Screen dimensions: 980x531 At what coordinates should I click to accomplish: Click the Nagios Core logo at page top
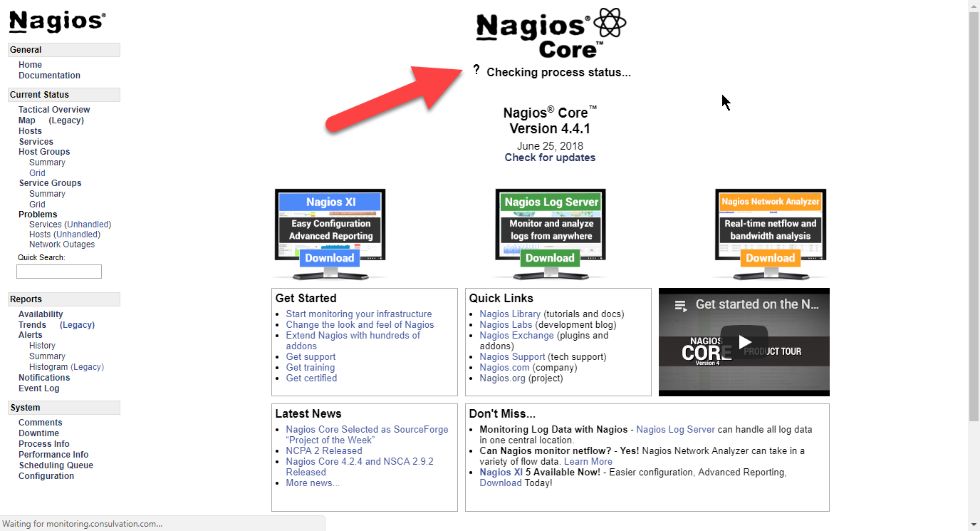point(551,33)
